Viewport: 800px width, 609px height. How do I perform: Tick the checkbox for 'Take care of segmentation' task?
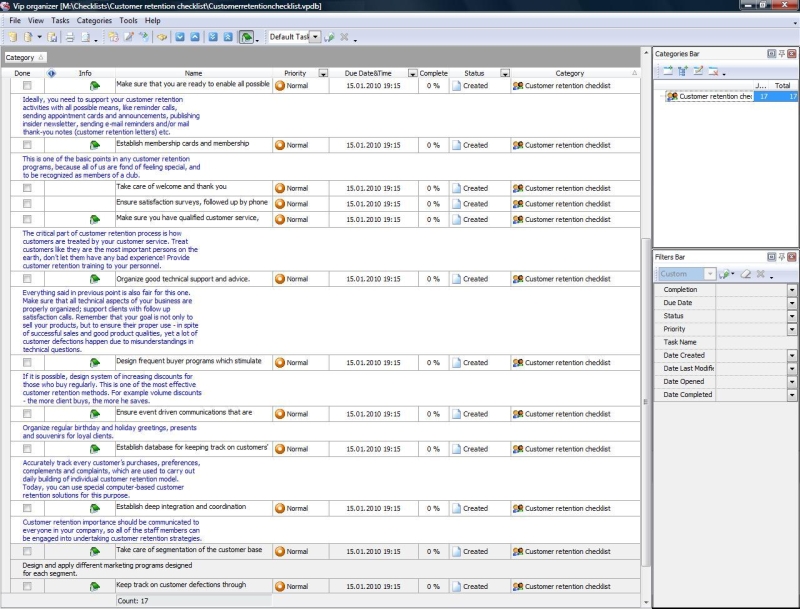coord(27,551)
